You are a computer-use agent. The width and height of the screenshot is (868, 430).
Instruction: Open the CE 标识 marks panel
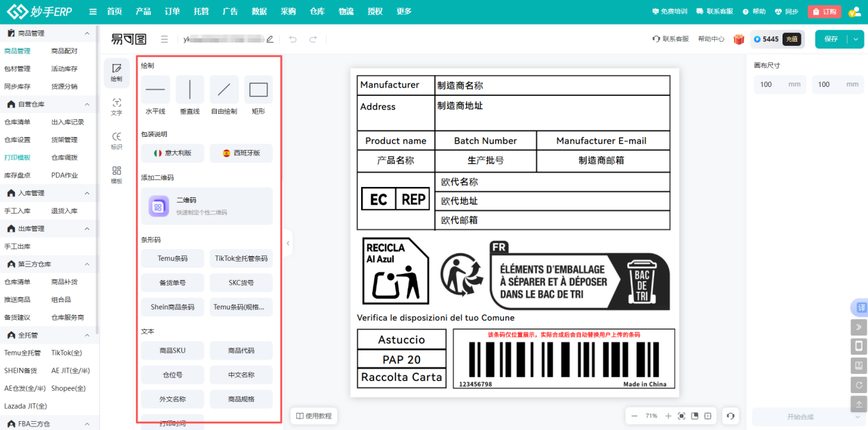(116, 141)
